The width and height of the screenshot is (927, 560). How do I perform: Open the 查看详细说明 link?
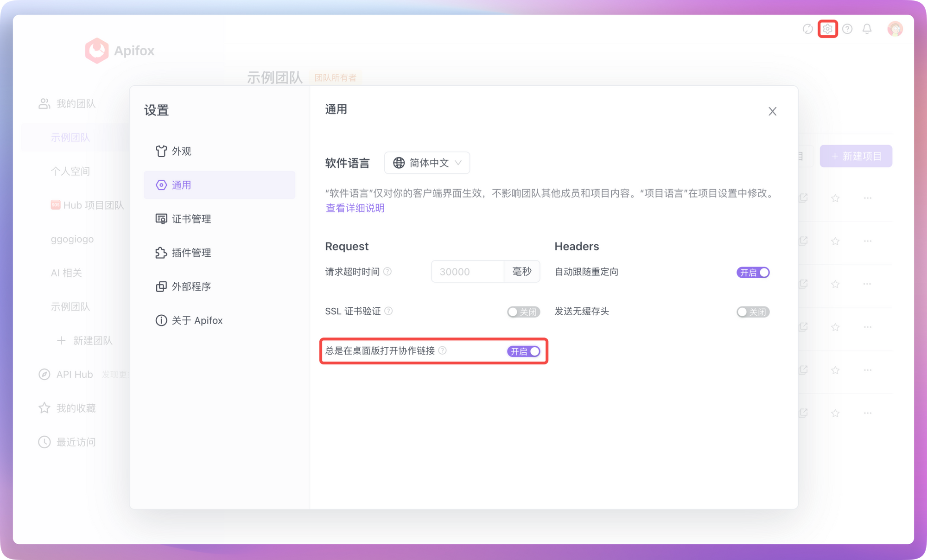(x=355, y=208)
